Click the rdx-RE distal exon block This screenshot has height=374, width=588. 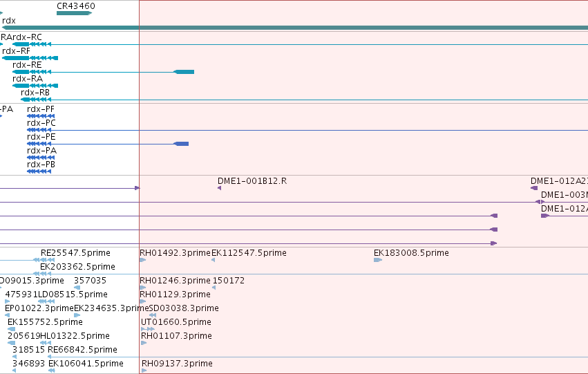184,72
